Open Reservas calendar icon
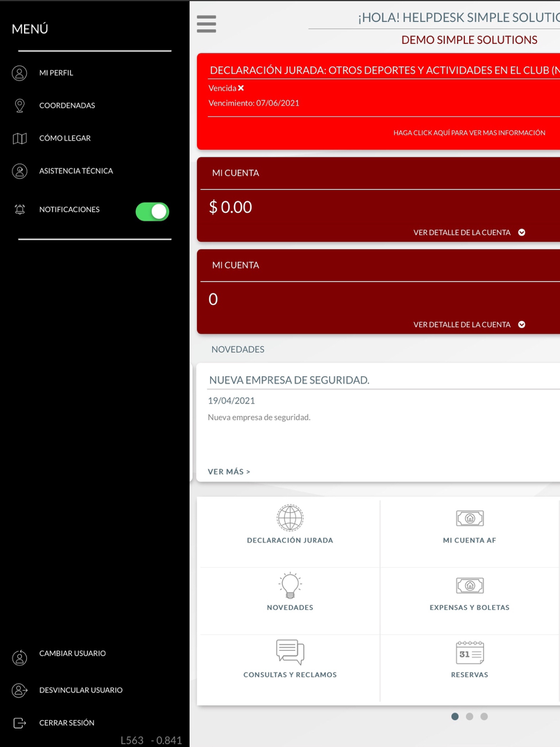The height and width of the screenshot is (747, 560). 470,652
